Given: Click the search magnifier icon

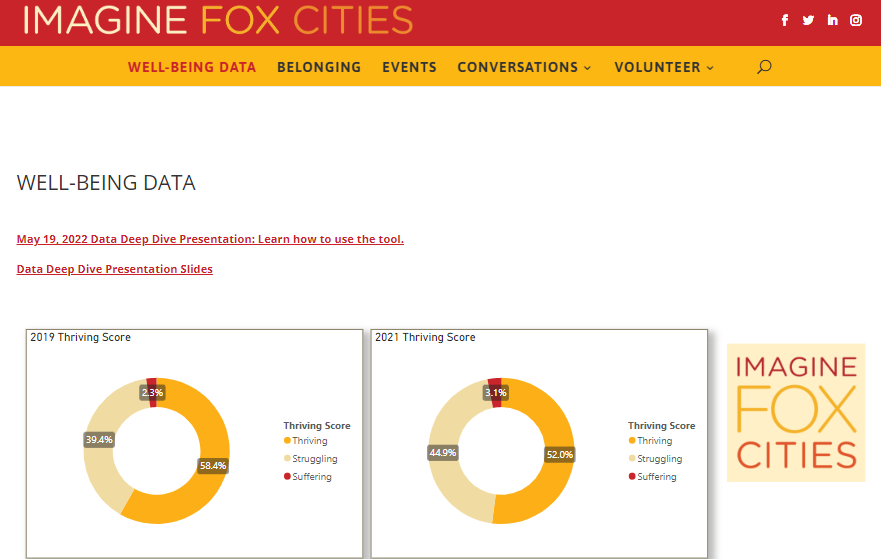Looking at the screenshot, I should point(764,67).
